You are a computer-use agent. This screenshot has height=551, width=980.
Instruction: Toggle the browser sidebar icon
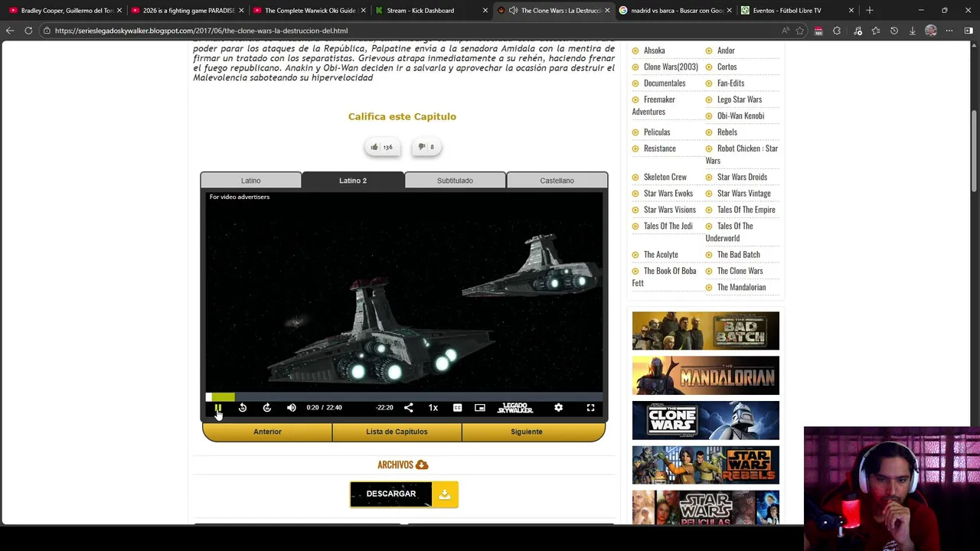point(969,31)
